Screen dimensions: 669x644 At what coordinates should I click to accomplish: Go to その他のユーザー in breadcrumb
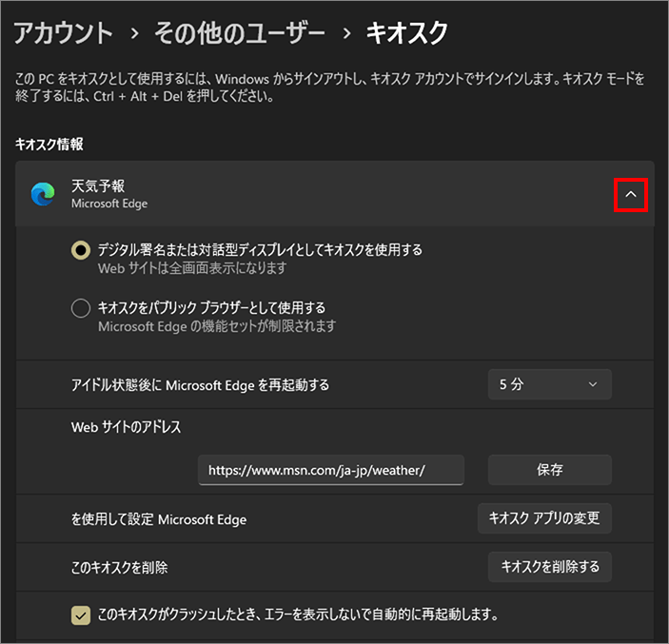(240, 33)
